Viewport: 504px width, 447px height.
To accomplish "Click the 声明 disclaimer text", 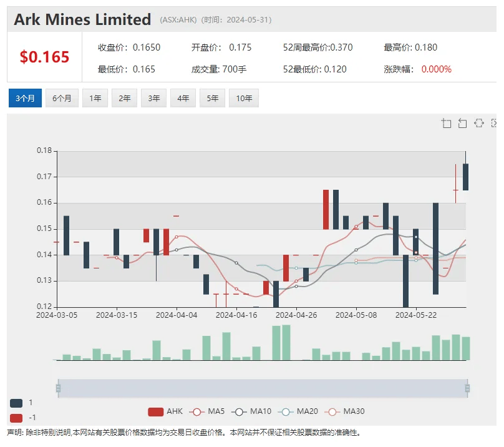I will click(184, 433).
